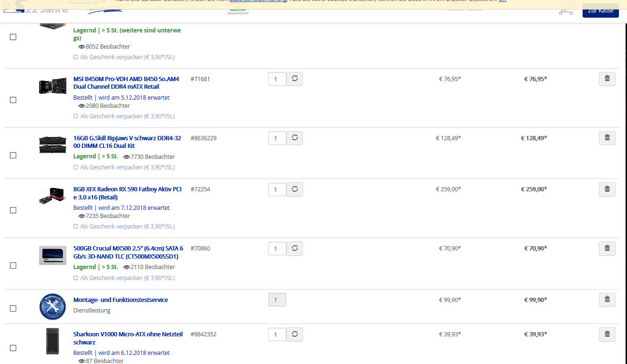Viewport: 627px width, 364px height.
Task: Click the eye icon beside 2110 Beobachter
Action: click(126, 267)
